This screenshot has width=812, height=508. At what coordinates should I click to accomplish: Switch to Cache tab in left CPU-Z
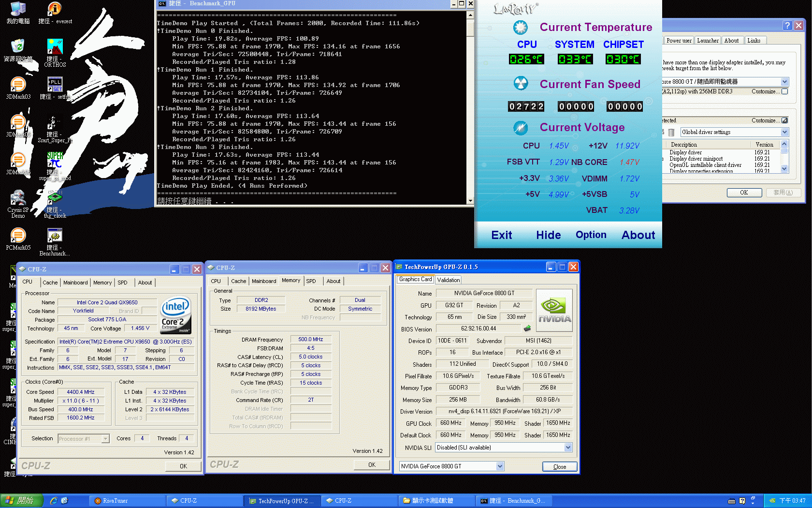(x=50, y=283)
